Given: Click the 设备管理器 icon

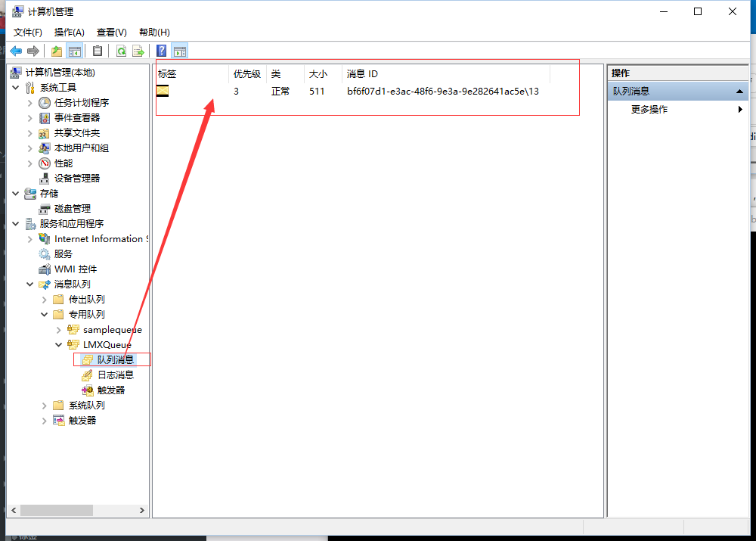Looking at the screenshot, I should pyautogui.click(x=45, y=178).
